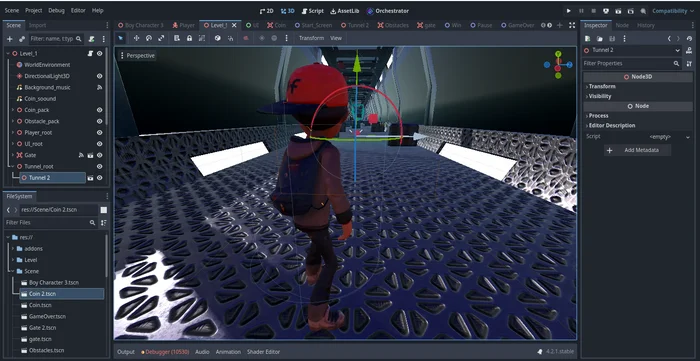Click the Filter Files input field
Screen dimensions: 700x361
point(51,223)
